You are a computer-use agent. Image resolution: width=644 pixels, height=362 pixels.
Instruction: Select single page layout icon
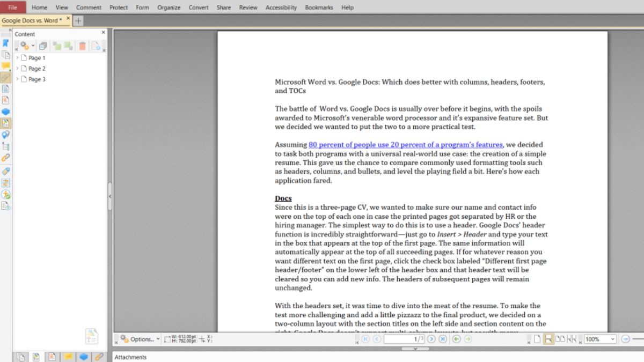pyautogui.click(x=537, y=339)
